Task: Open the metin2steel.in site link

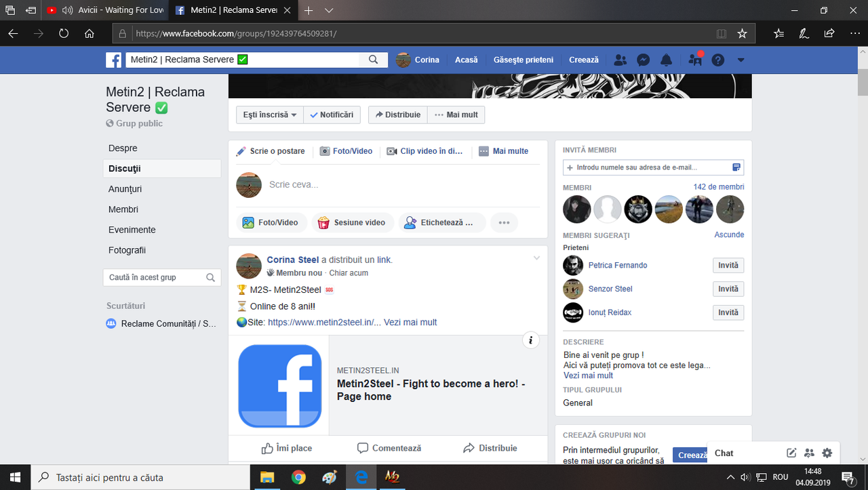Action: 324,322
